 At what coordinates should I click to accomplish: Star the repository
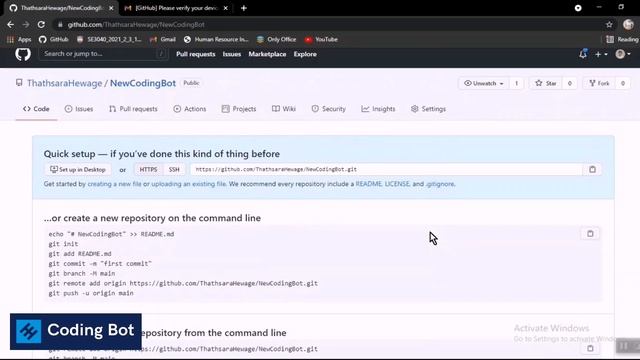point(546,83)
